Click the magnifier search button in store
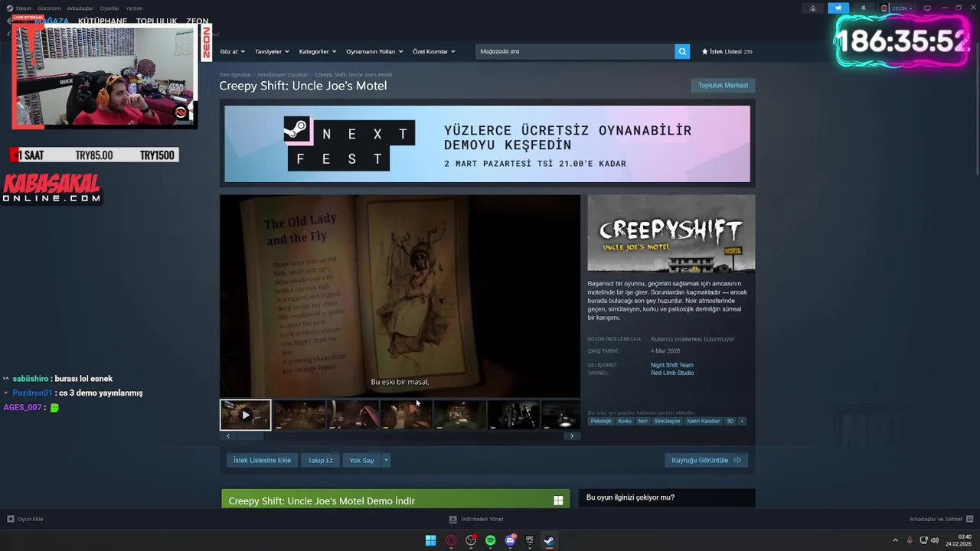980x551 pixels. [681, 51]
